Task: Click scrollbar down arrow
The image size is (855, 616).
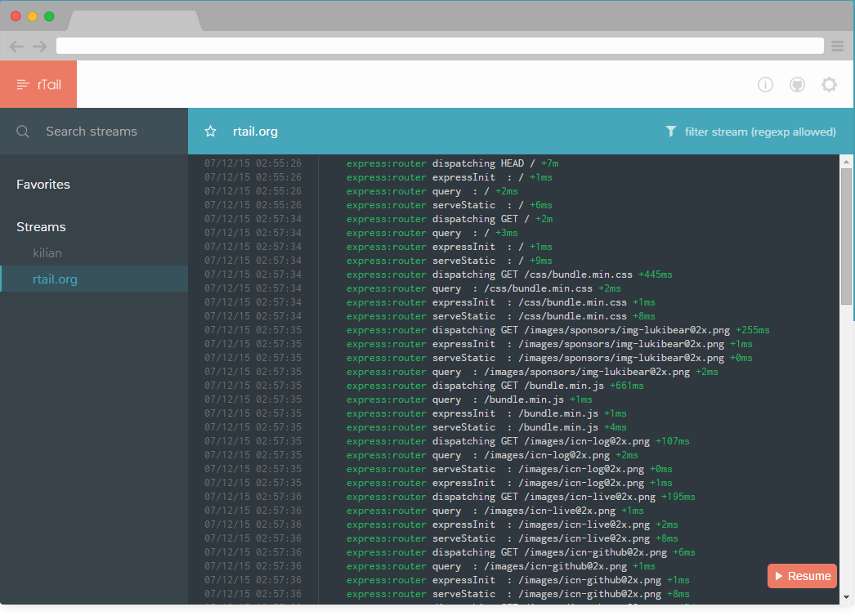Action: tap(846, 597)
